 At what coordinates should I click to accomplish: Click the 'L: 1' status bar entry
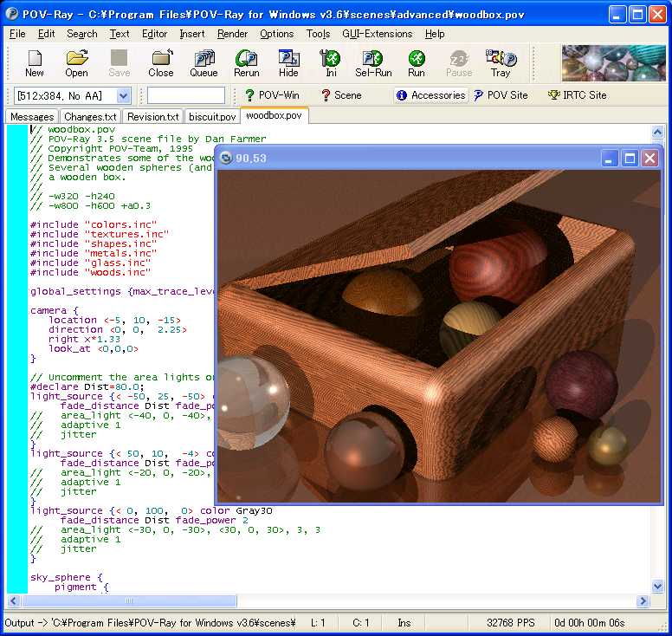click(x=318, y=623)
